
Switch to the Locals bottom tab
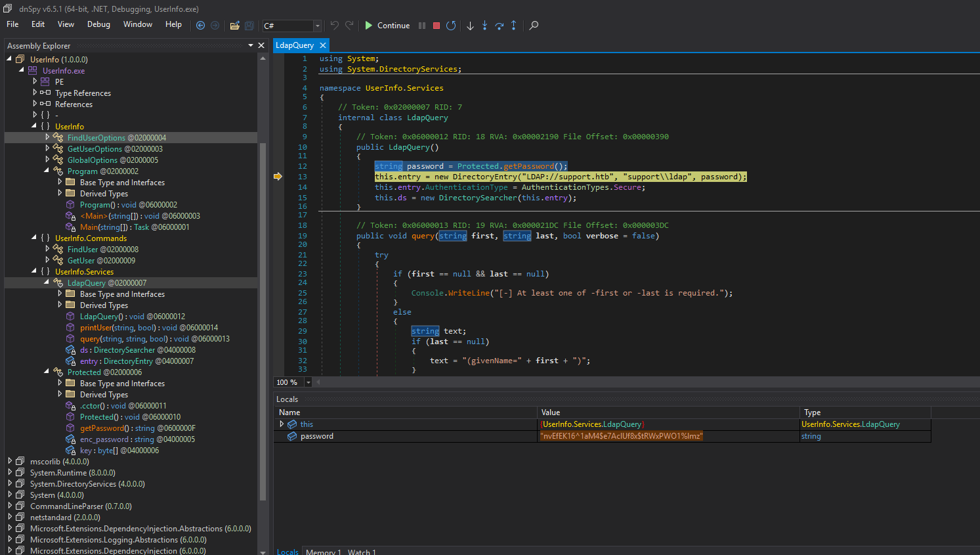[x=288, y=552]
